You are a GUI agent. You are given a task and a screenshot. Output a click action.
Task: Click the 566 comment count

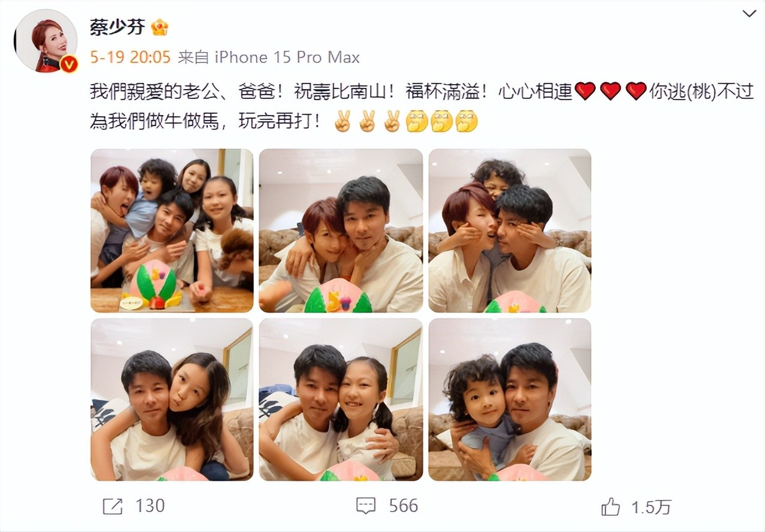pos(404,506)
